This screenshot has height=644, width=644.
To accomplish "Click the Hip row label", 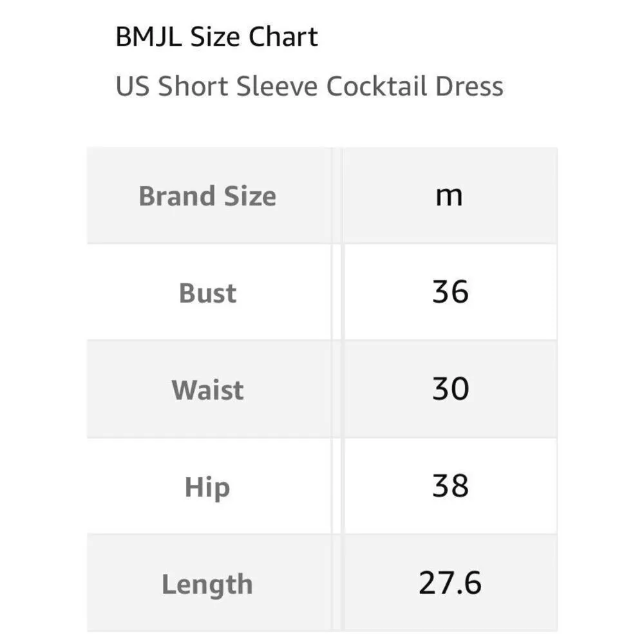I will click(207, 488).
